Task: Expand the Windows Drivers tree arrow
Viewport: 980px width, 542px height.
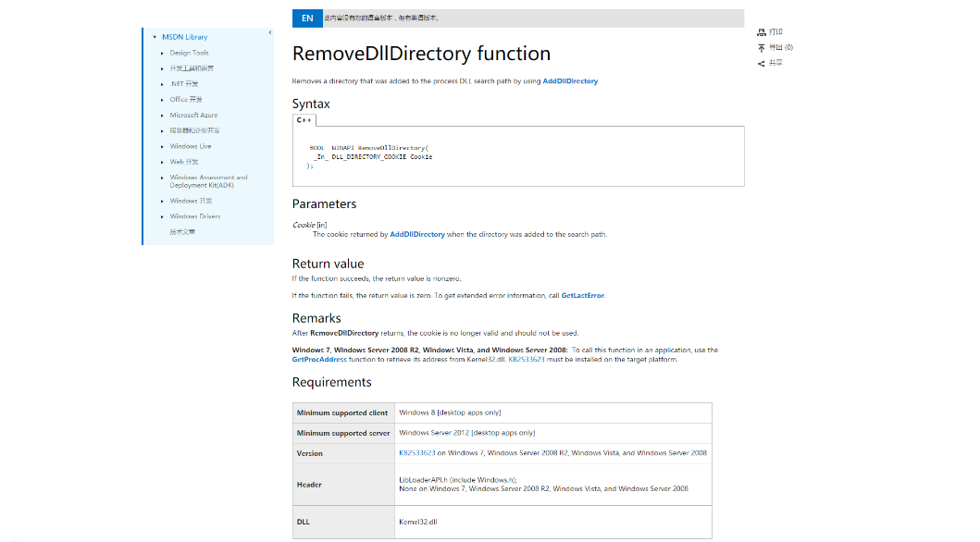Action: (162, 216)
